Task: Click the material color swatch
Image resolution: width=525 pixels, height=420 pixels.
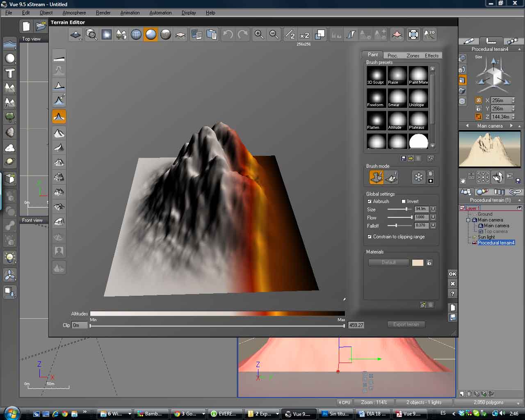Action: [418, 262]
